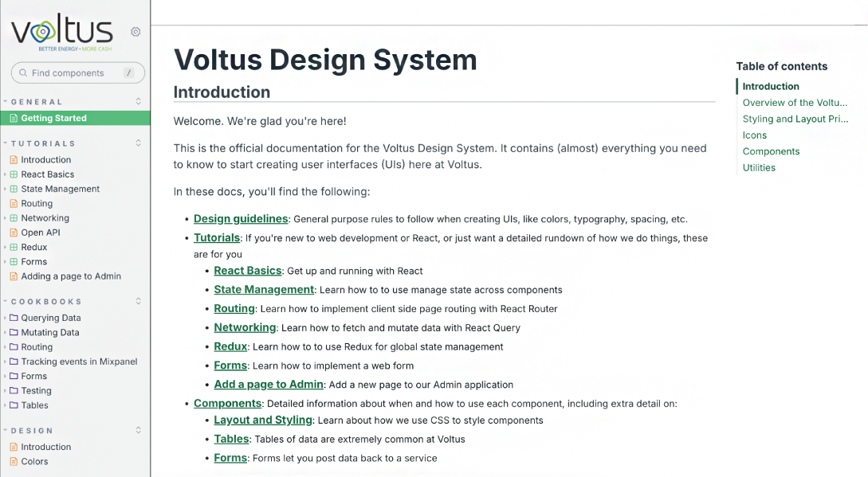The width and height of the screenshot is (868, 477).
Task: Jump to Icons in table of contents
Action: [x=755, y=135]
